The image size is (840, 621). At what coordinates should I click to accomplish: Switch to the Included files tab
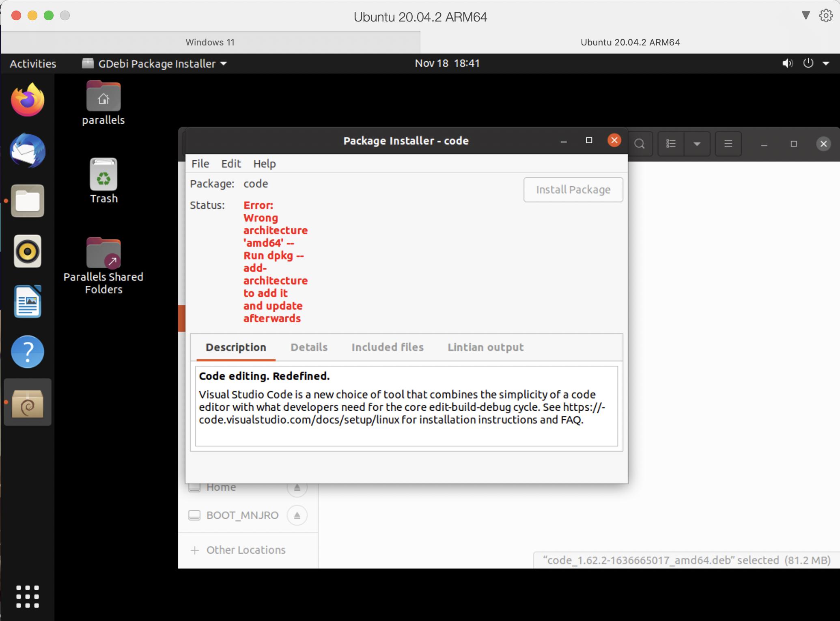(x=387, y=347)
